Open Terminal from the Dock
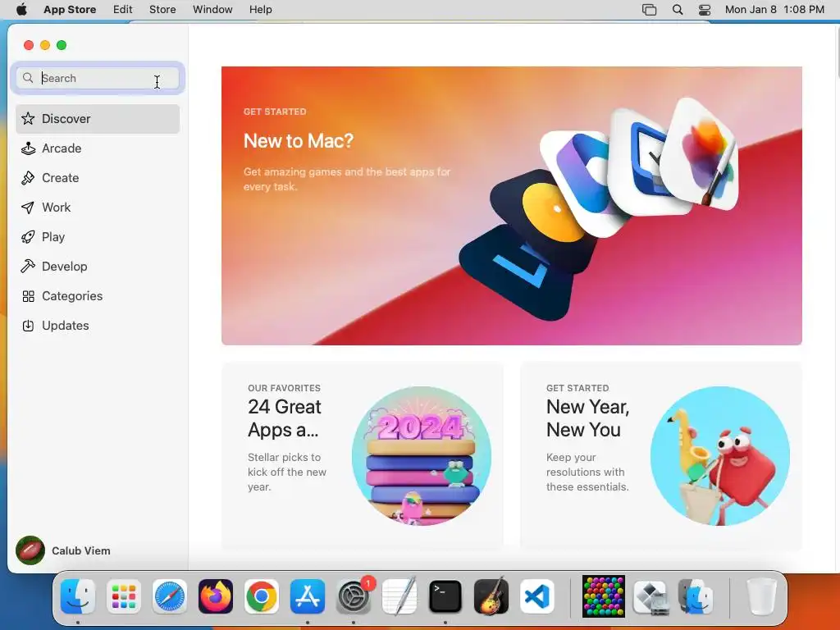 [x=445, y=596]
